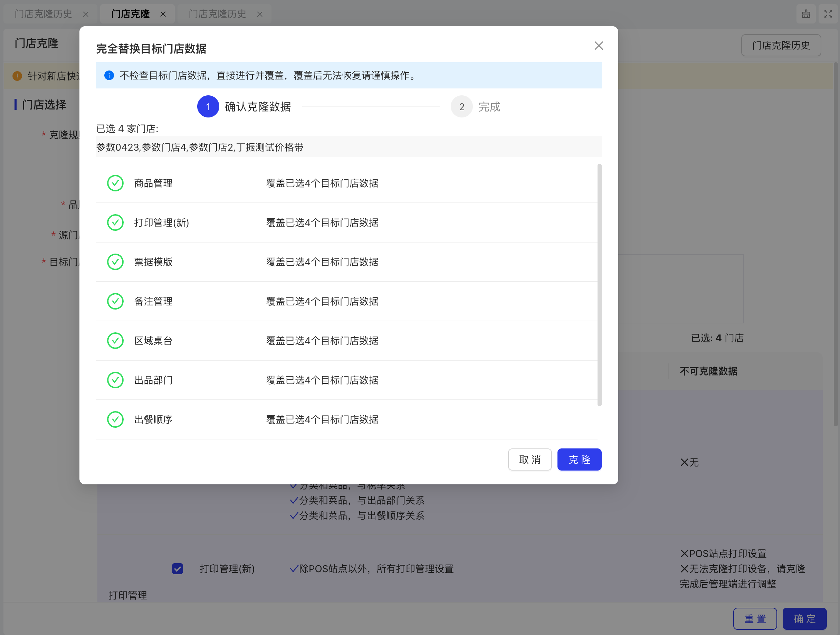840x635 pixels.
Task: Close the last 门店克隆历史 tab
Action: click(260, 14)
